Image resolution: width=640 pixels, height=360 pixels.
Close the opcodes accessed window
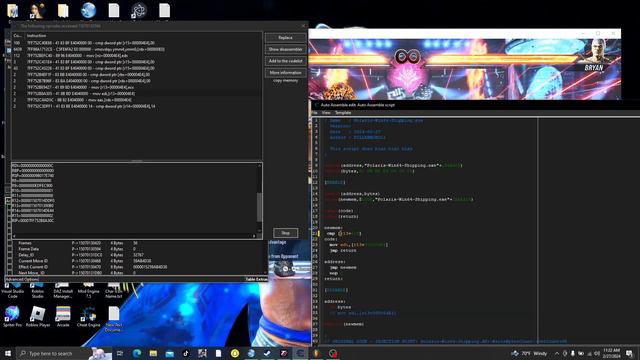[x=303, y=26]
